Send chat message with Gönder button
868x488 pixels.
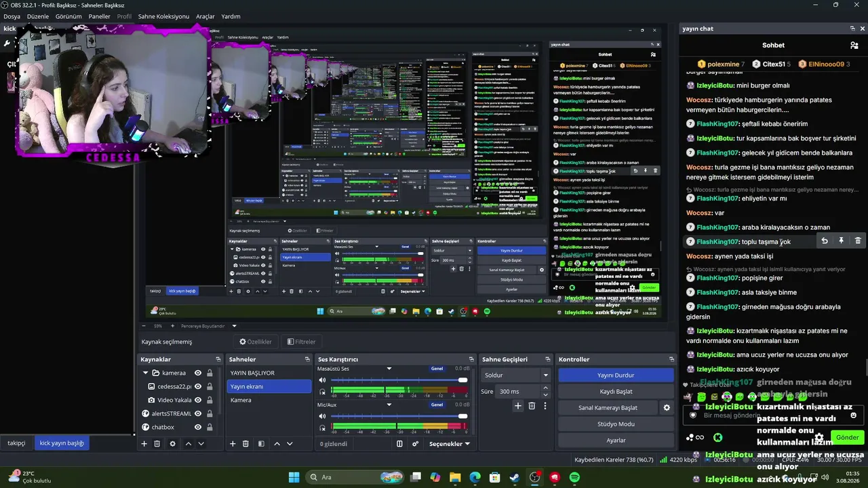coord(847,438)
